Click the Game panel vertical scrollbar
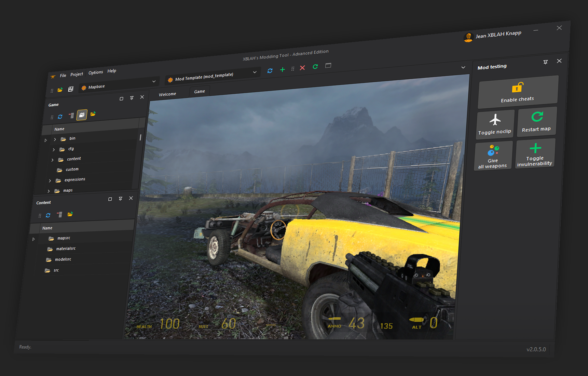 (140, 137)
